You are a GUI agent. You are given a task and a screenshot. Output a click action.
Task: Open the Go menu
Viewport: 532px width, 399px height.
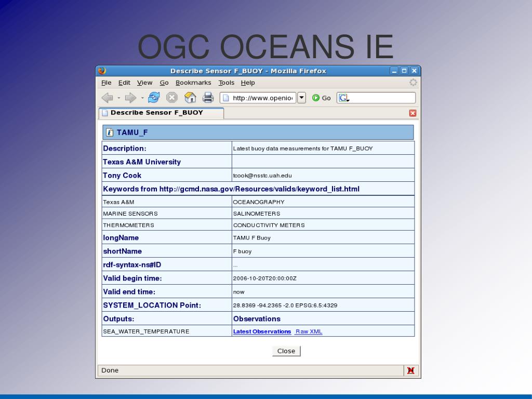click(164, 83)
